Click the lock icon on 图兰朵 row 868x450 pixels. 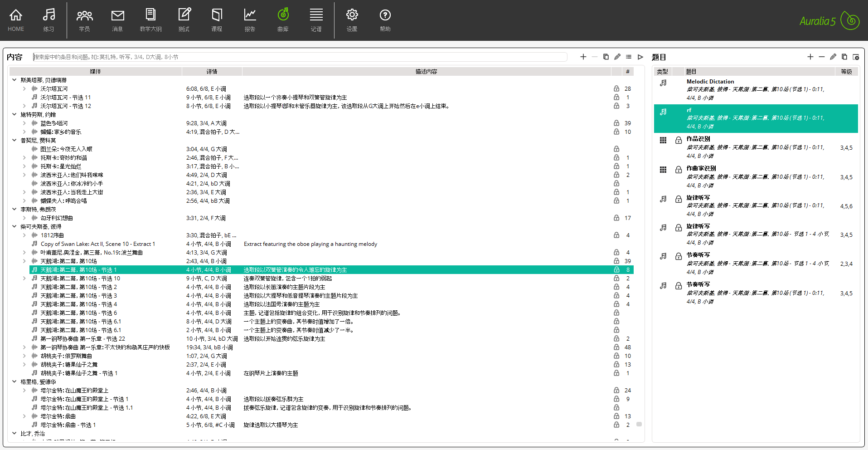tap(616, 149)
